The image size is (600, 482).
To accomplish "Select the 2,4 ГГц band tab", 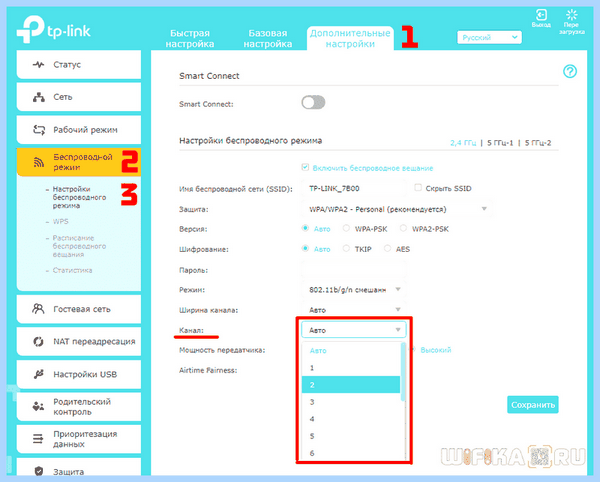I will pyautogui.click(x=463, y=143).
